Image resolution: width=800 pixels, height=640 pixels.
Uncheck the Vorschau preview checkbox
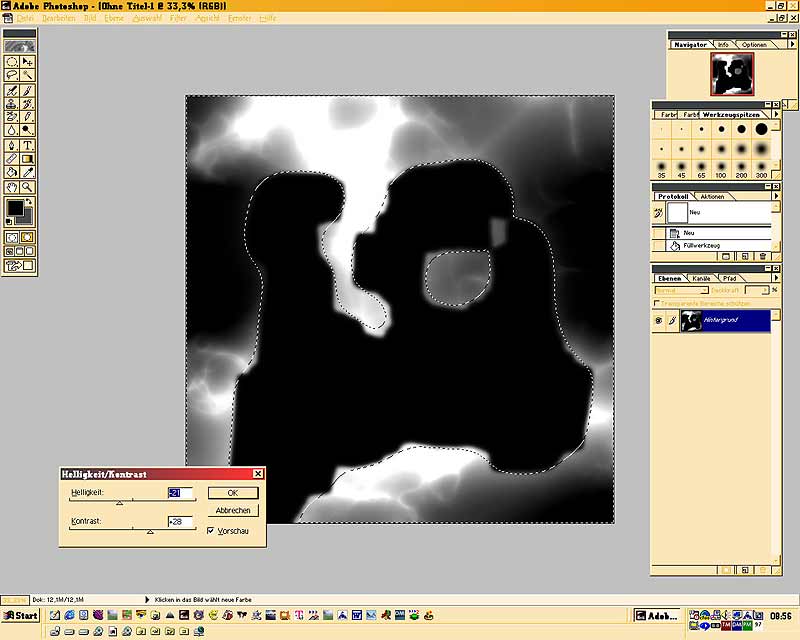click(210, 531)
